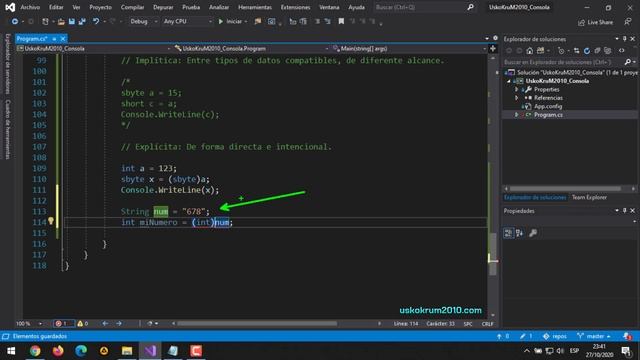Screen dimensions: 640x360
Task: Open Main(string[] args) member dropdown
Action: coord(409,49)
